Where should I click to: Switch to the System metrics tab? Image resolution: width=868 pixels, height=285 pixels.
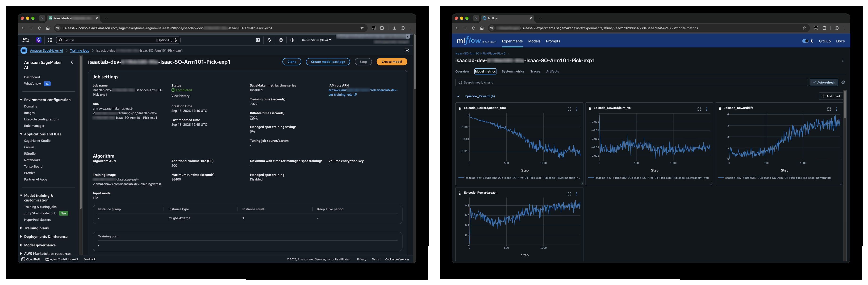[513, 71]
